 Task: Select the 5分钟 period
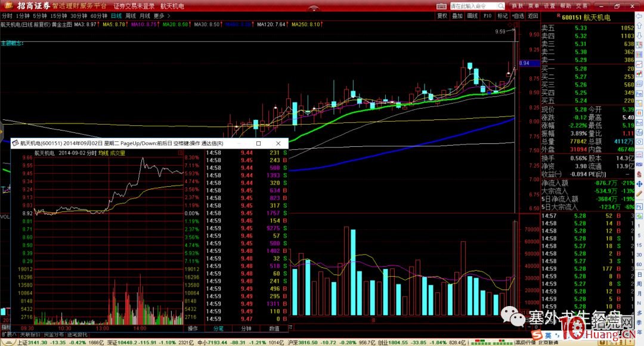click(x=40, y=16)
